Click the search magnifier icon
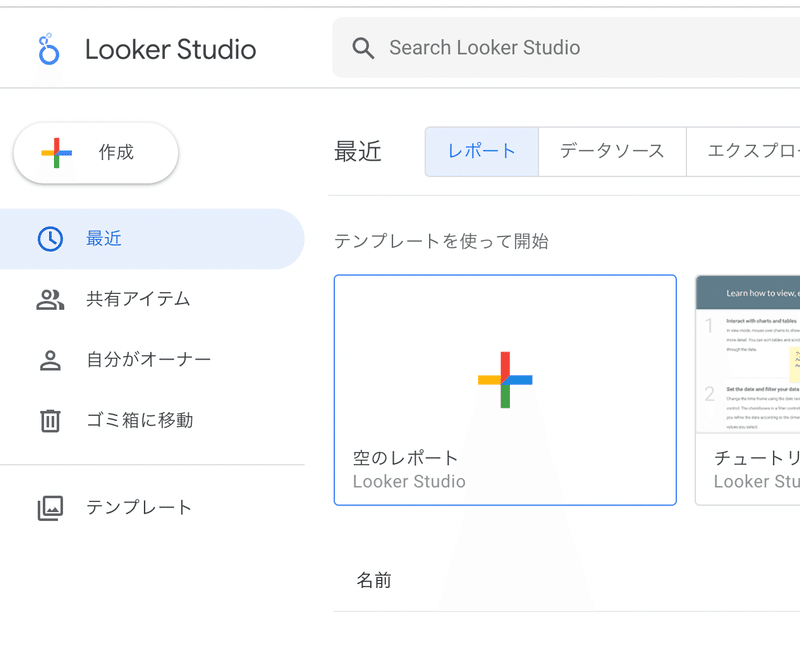 [x=363, y=48]
